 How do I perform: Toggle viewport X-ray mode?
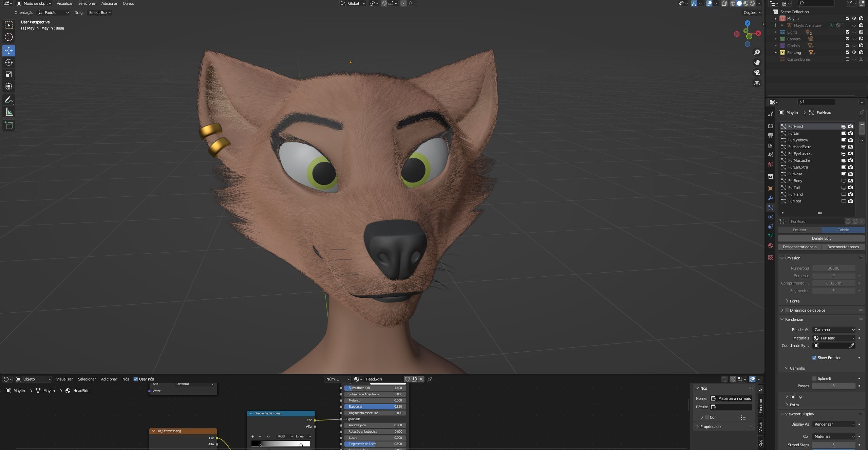coord(724,3)
